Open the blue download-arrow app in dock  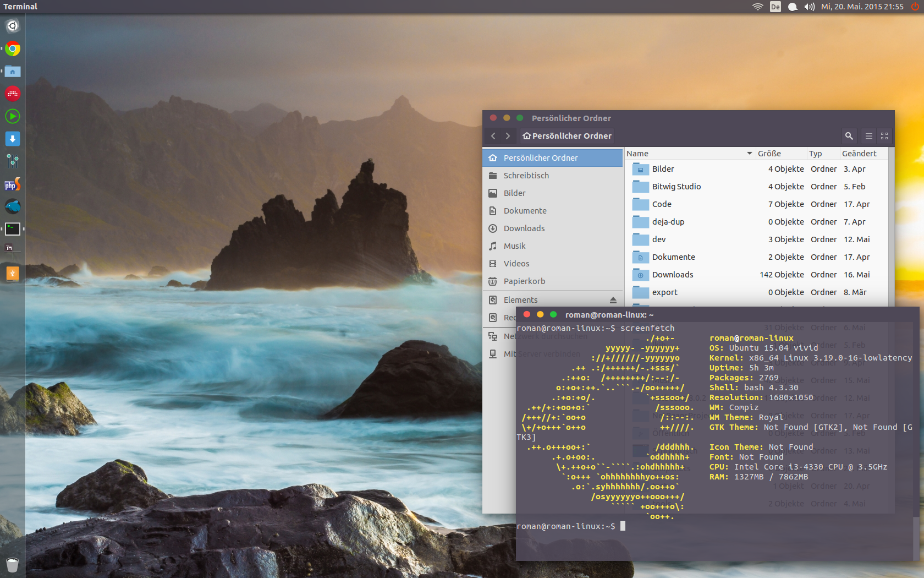tap(13, 139)
